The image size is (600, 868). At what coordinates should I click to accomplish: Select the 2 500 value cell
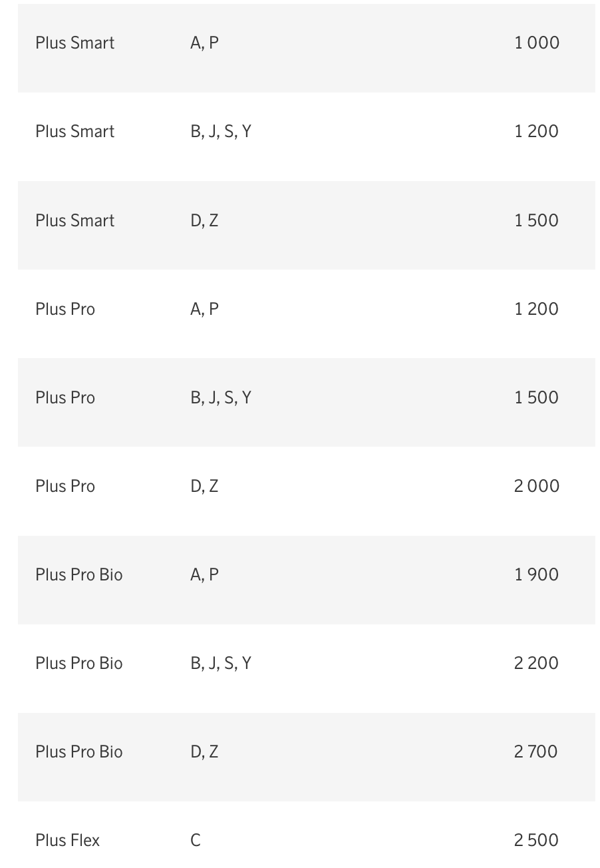click(536, 840)
